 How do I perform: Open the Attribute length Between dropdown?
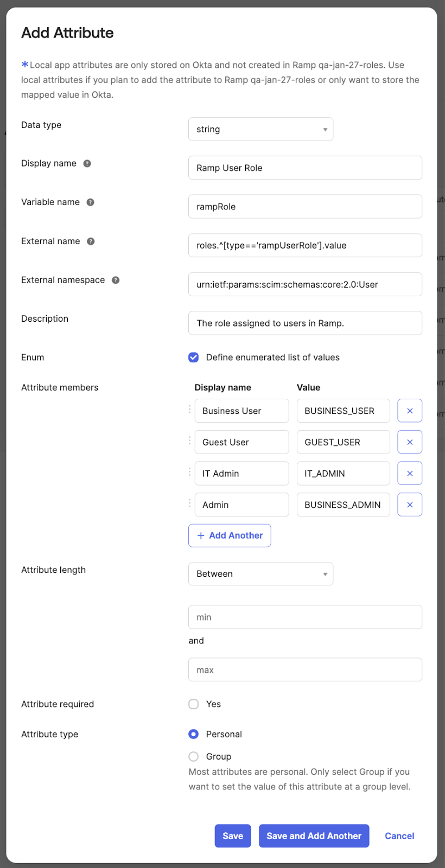[261, 574]
